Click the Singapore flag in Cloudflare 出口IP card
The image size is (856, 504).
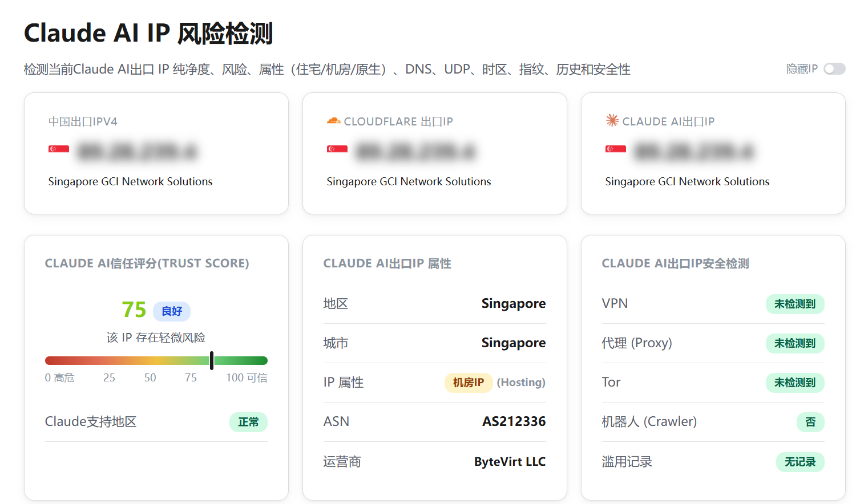(x=337, y=149)
